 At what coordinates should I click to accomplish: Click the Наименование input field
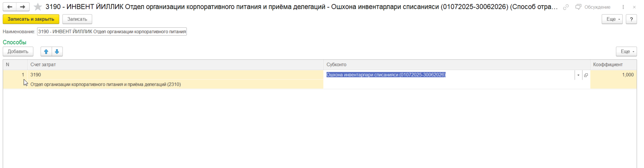112,32
